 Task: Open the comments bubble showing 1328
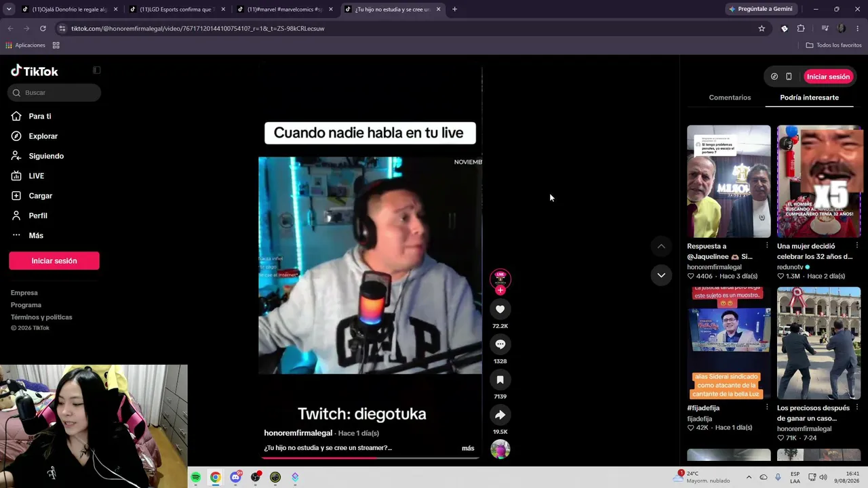coord(500,344)
